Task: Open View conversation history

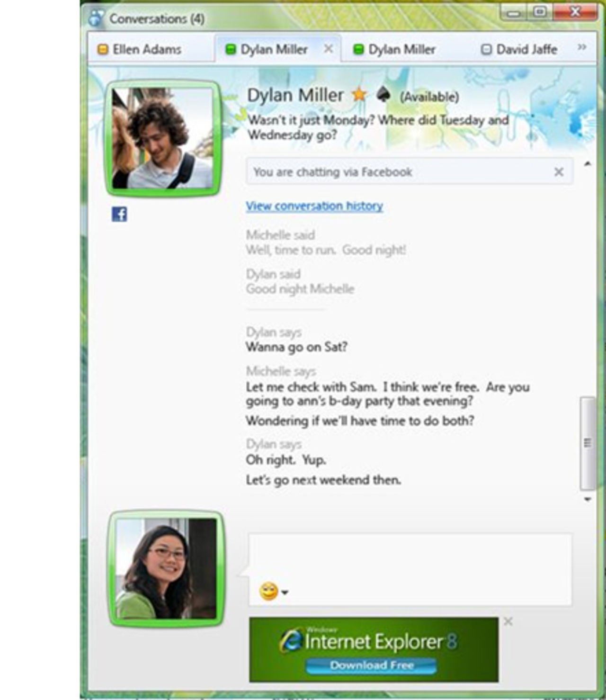Action: (314, 206)
